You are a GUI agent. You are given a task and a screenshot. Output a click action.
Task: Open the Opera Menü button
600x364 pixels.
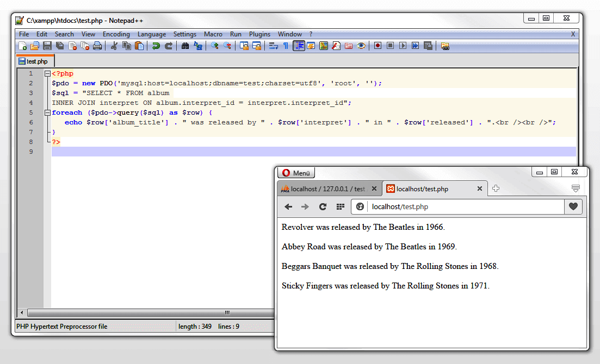[x=295, y=172]
